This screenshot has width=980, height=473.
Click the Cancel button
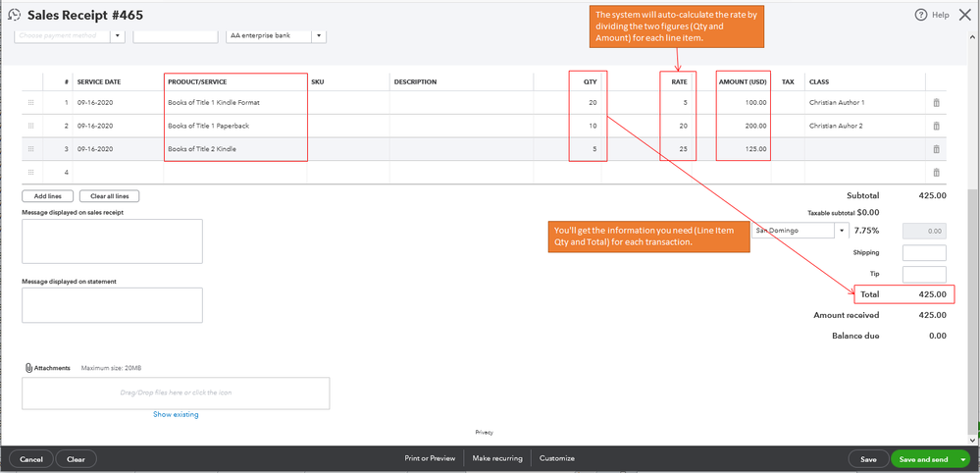tap(31, 459)
